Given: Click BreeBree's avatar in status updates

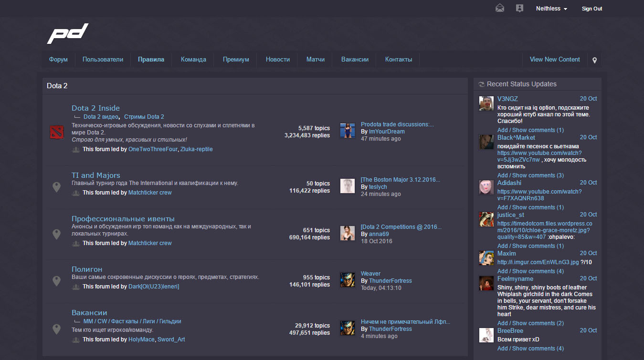Looking at the screenshot, I should (x=486, y=335).
